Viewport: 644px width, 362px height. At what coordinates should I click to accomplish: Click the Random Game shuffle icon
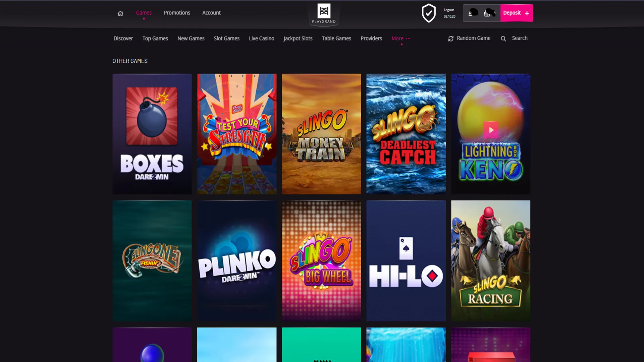coord(450,38)
